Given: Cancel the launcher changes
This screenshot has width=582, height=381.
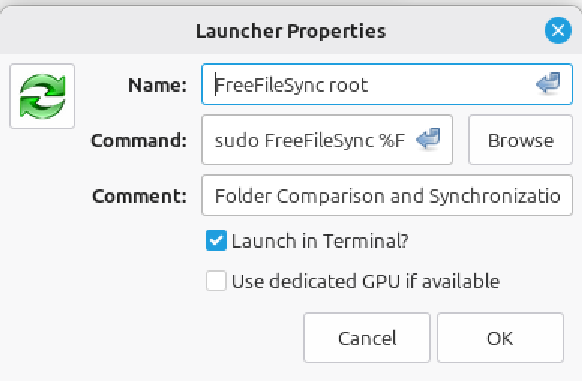Looking at the screenshot, I should [x=367, y=338].
